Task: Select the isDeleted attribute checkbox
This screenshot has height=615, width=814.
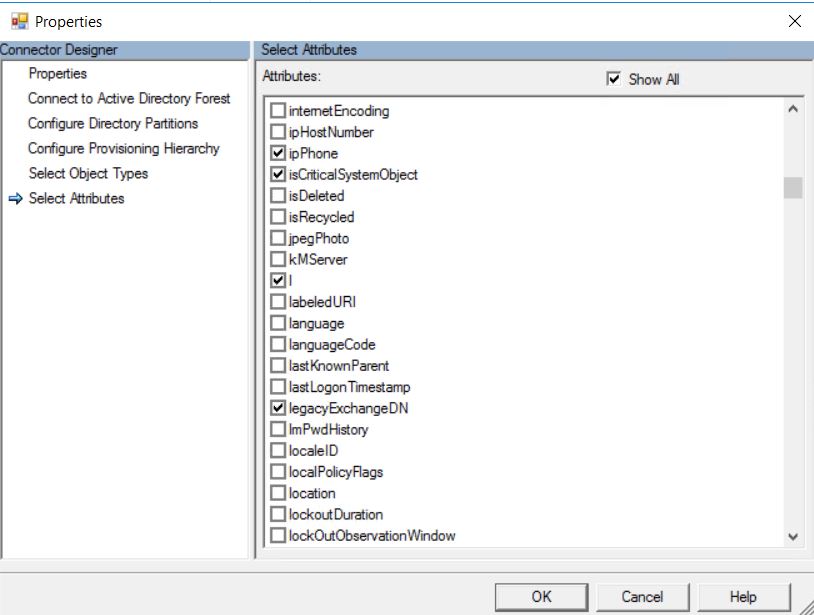Action: click(x=278, y=196)
